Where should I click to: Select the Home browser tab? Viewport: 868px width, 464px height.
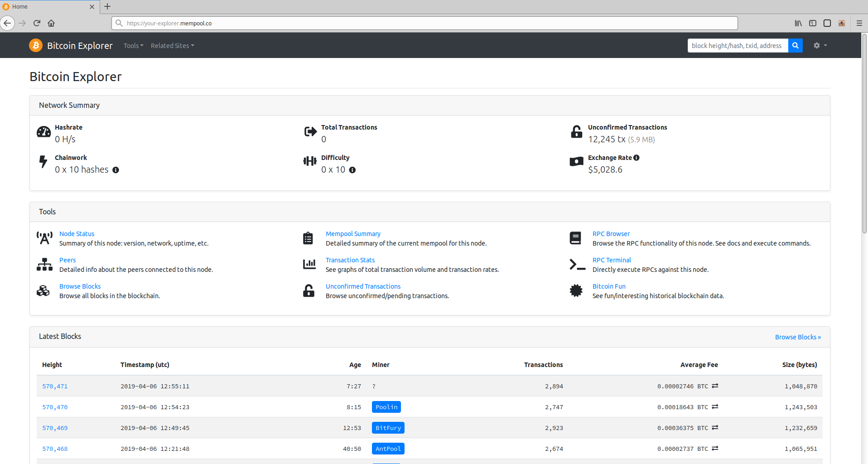pos(49,7)
